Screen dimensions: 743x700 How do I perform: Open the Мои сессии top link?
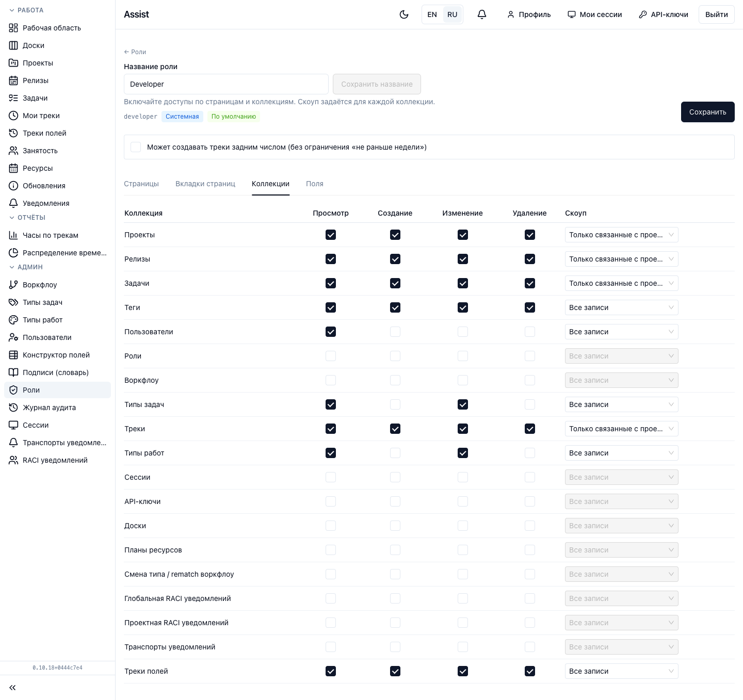[x=594, y=14]
